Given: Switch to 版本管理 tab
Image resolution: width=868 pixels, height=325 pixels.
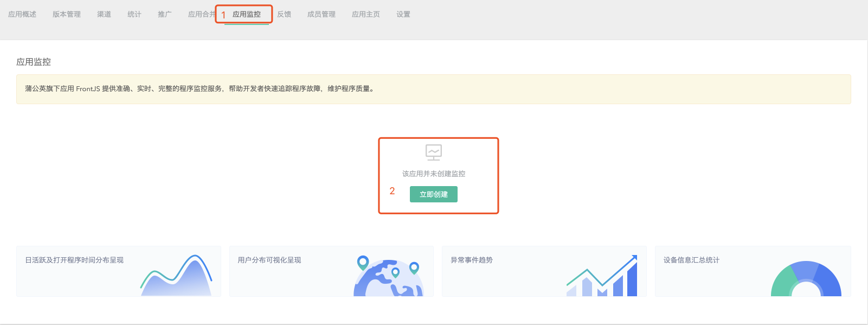Looking at the screenshot, I should click(67, 14).
